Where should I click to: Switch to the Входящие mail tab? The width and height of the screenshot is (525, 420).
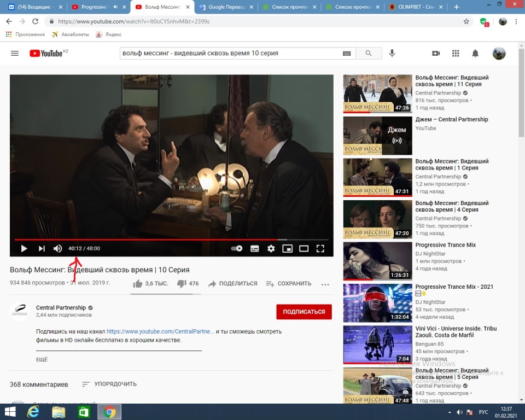coord(34,7)
